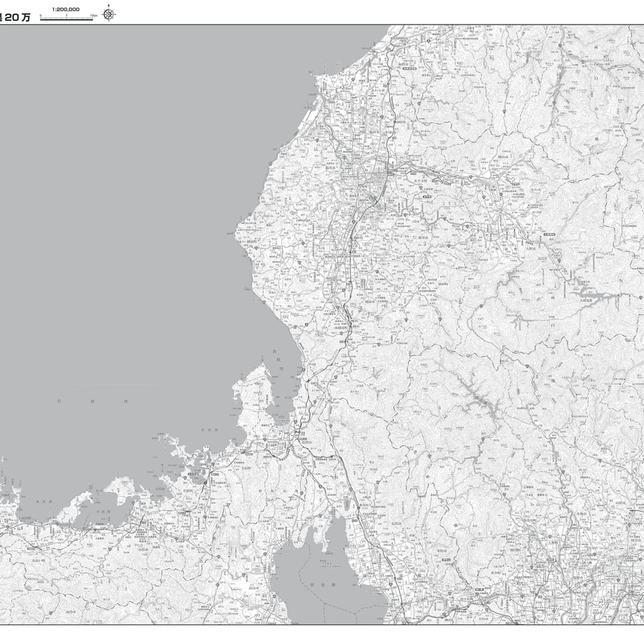Click the '20万' map title text
Viewport: 644px width, 644px height.
tap(17, 17)
